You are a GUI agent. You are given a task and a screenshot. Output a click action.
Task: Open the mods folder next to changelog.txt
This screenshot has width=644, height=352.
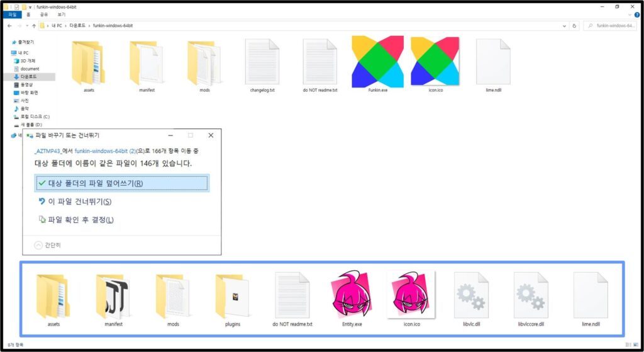pos(204,65)
